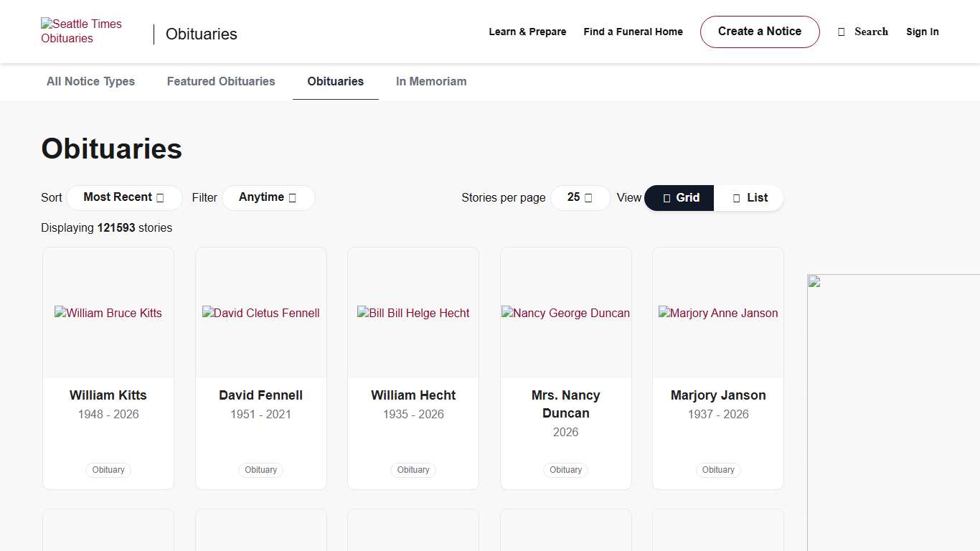The height and width of the screenshot is (551, 980).
Task: Click the Obituary tag under William Kitts
Action: [108, 470]
